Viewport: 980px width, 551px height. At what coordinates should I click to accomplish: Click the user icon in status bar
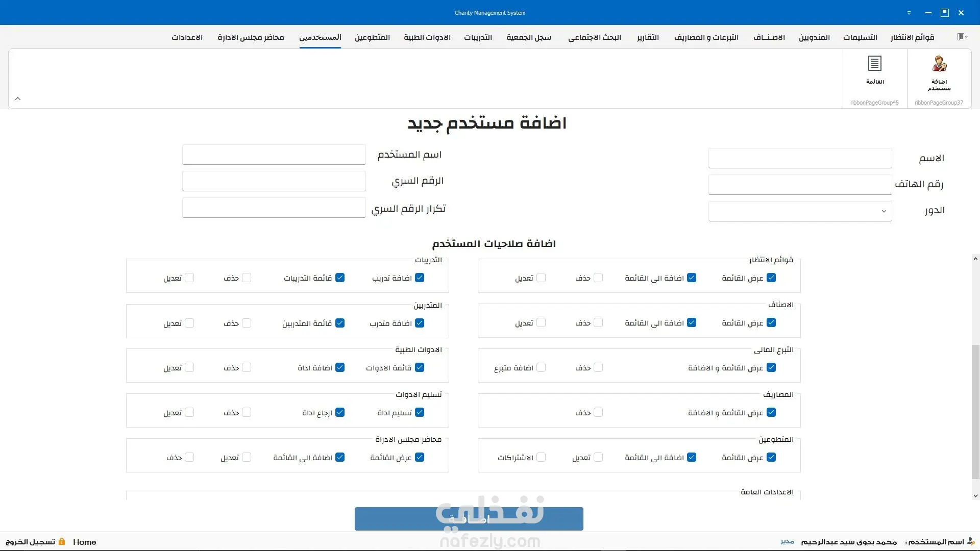pos(971,541)
